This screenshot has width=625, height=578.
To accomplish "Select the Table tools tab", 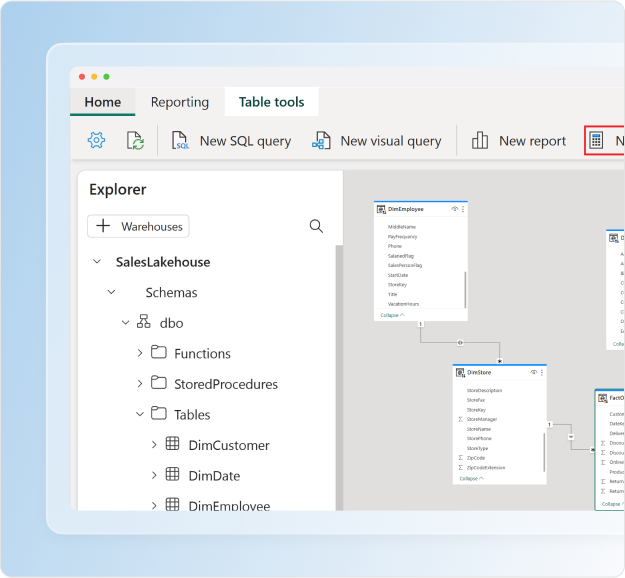I will coord(271,102).
